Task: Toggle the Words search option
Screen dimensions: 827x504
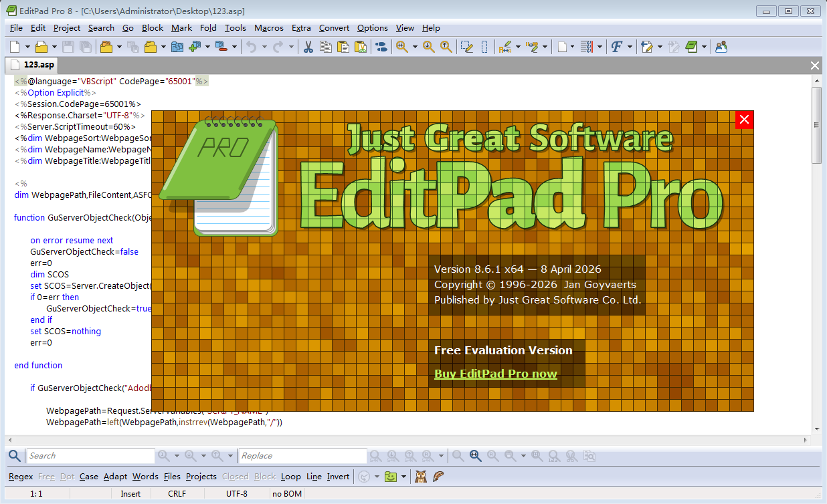Action: pos(145,477)
